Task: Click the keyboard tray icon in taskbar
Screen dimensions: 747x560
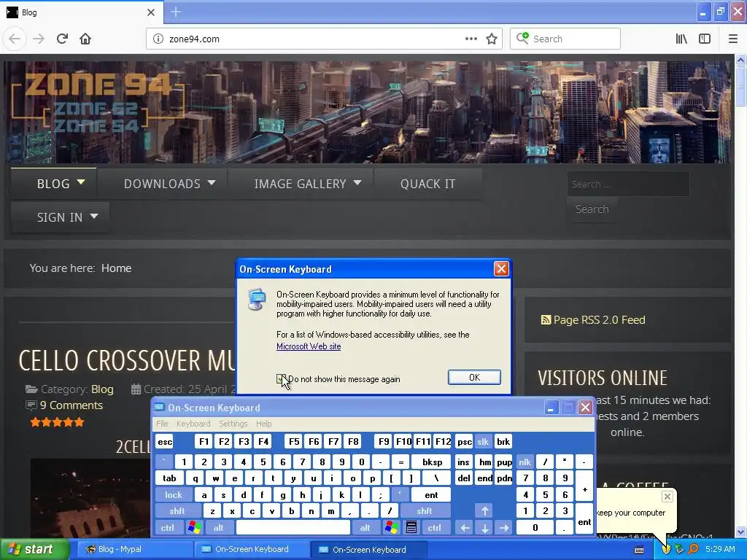Action: [639, 550]
